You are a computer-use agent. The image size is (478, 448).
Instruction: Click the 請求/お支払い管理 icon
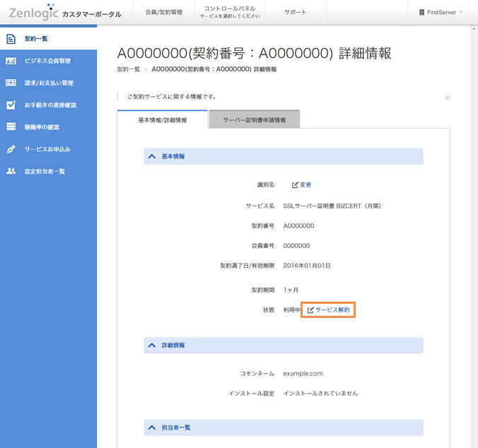(11, 83)
